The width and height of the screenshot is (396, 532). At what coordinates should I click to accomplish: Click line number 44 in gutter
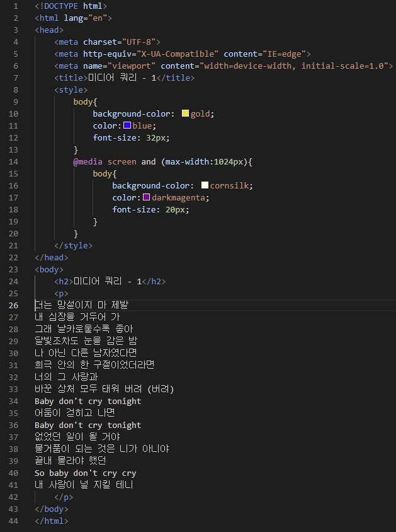13,521
